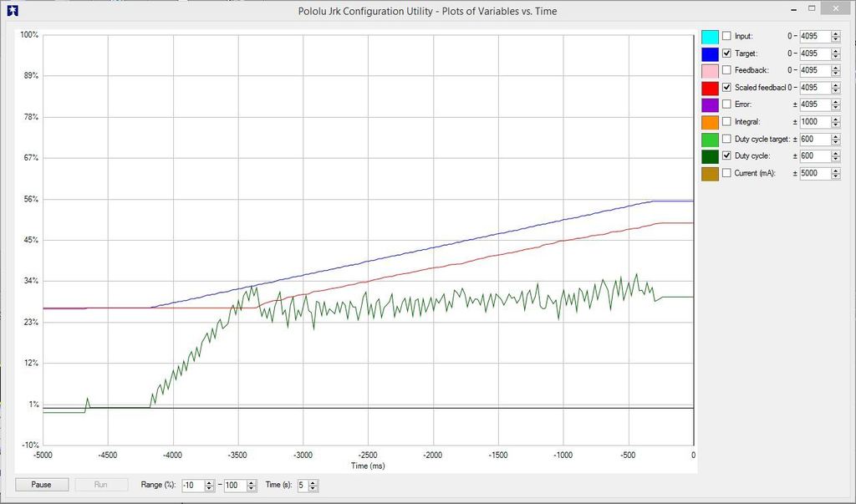This screenshot has height=504, width=856.
Task: Click the Duty cycle range value field
Action: (x=816, y=155)
